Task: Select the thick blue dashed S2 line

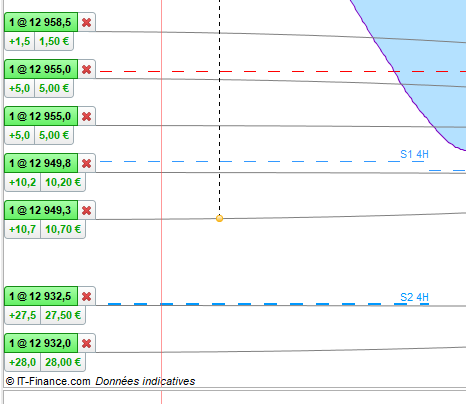Action: tap(268, 304)
